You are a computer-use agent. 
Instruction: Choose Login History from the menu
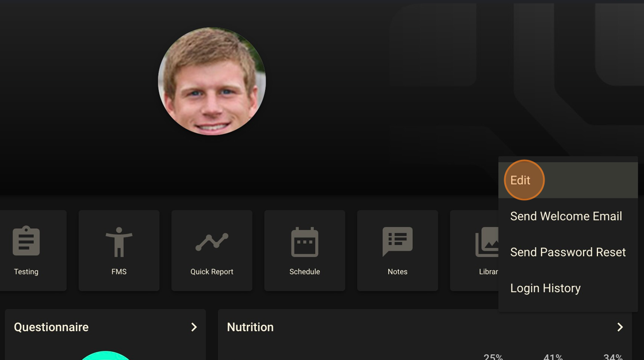pyautogui.click(x=545, y=288)
